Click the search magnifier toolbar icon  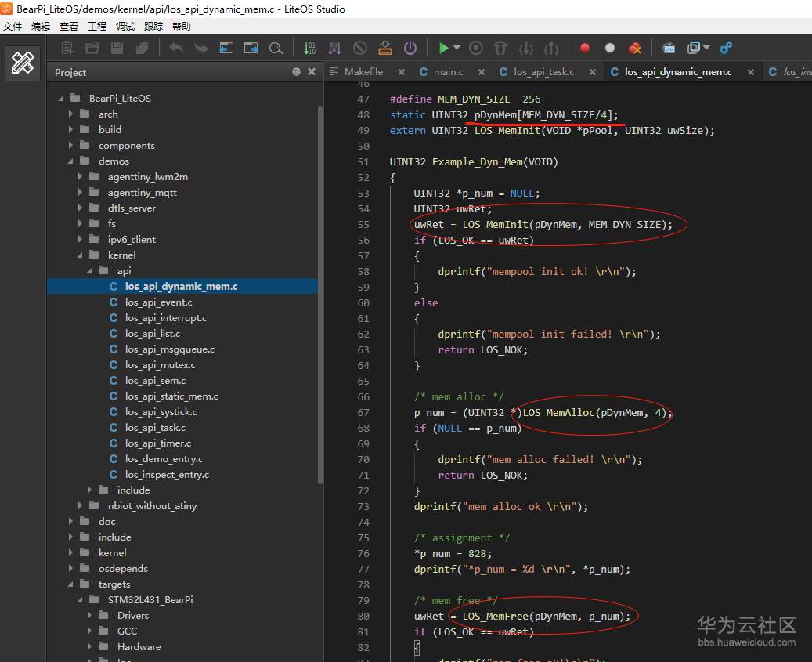pyautogui.click(x=276, y=48)
